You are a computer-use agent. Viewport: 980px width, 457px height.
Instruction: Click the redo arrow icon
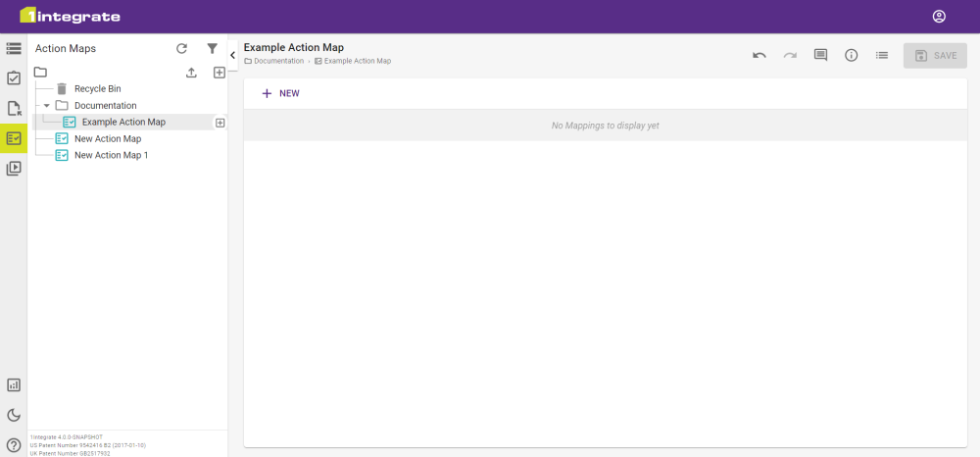pos(790,56)
